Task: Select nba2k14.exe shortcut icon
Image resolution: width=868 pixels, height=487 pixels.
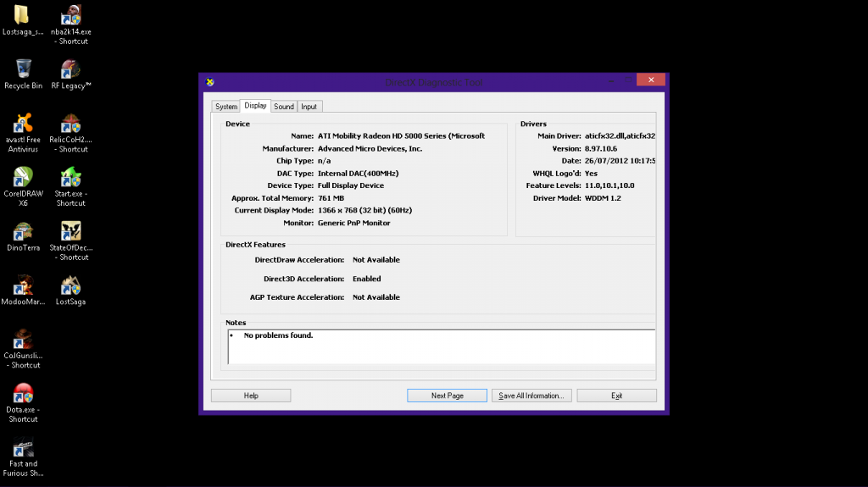Action: tap(71, 15)
